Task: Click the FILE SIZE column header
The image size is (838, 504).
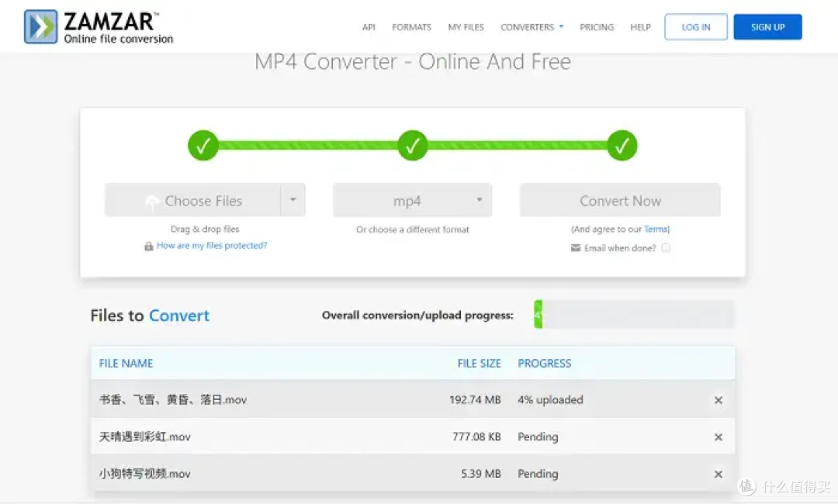Action: (479, 364)
